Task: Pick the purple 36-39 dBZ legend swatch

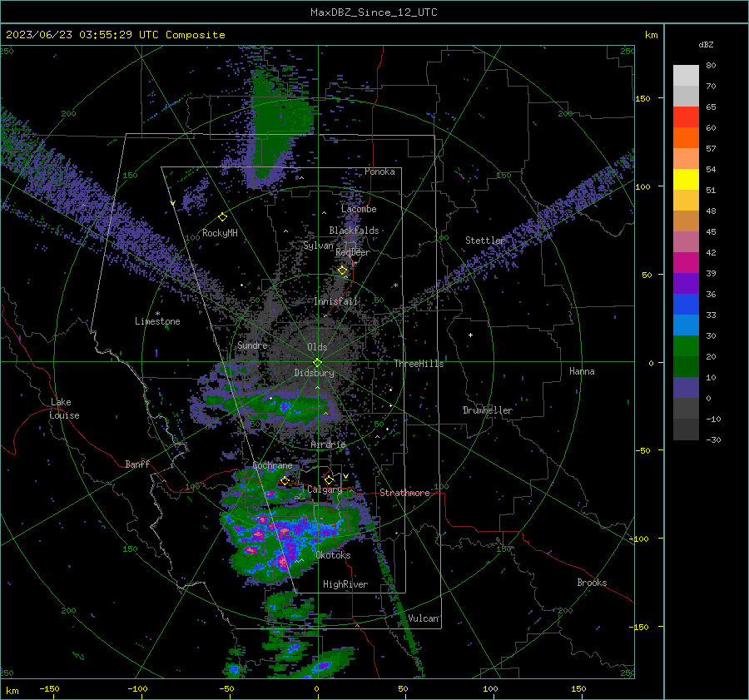Action: pyautogui.click(x=686, y=283)
